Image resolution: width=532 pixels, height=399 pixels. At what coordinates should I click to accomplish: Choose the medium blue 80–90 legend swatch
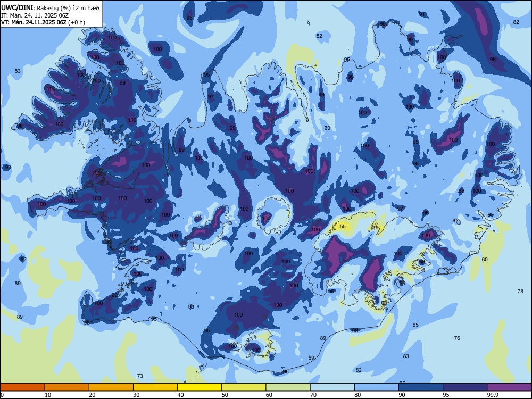376,387
